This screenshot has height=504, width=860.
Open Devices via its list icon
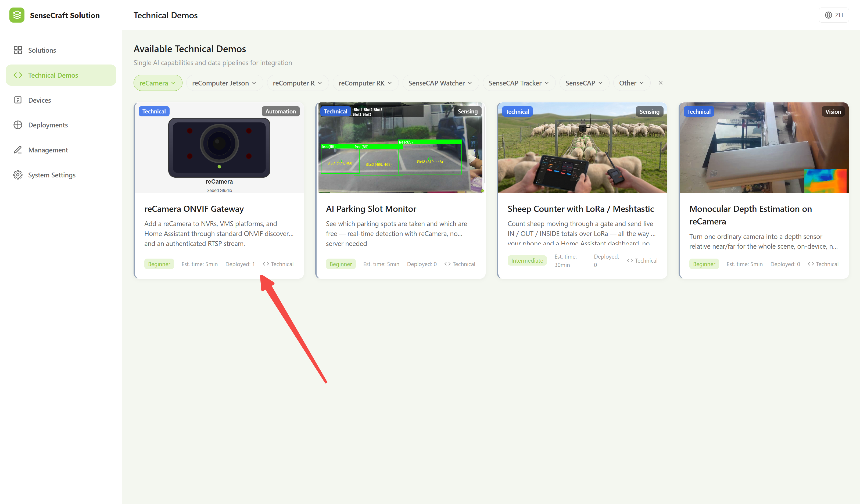(x=18, y=100)
